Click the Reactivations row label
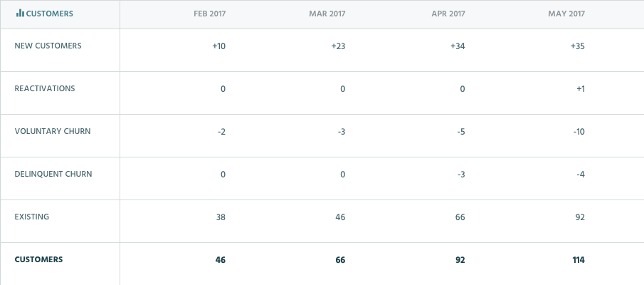This screenshot has width=644, height=285. [45, 88]
